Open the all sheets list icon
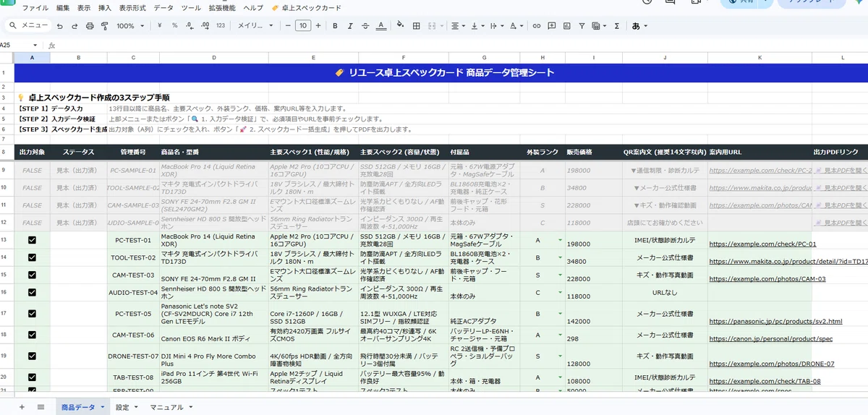Screen dimensions: 868x415 click(41, 407)
